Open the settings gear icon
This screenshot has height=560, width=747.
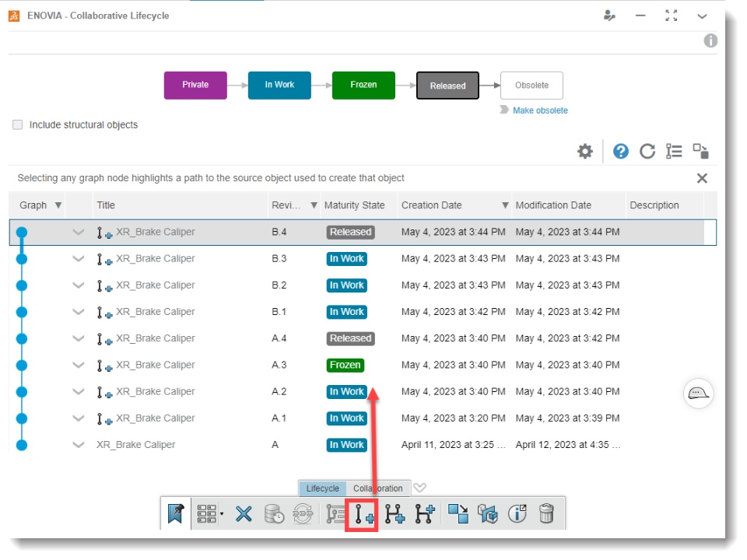point(585,152)
